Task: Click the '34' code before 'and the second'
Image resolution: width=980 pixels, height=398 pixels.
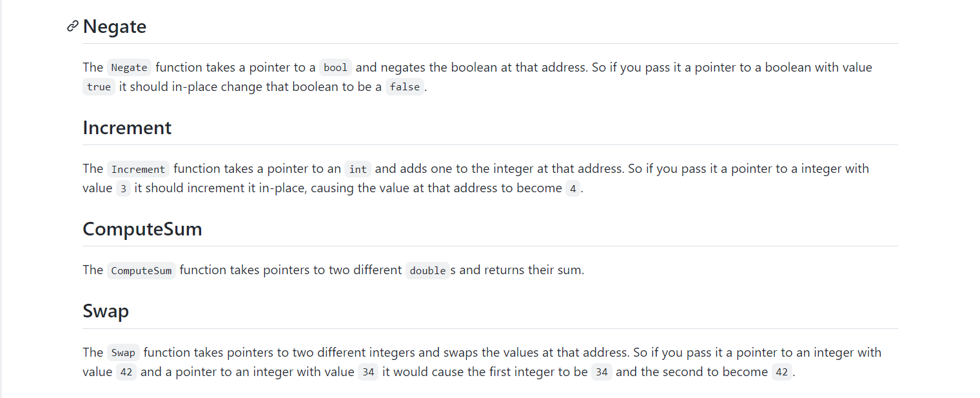Action: (x=602, y=372)
